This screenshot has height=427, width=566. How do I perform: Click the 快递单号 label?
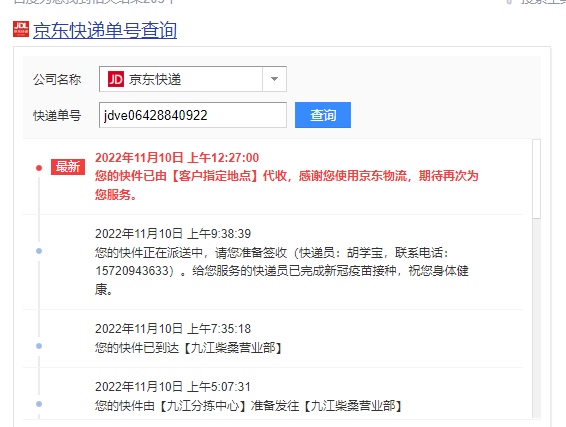tap(57, 116)
